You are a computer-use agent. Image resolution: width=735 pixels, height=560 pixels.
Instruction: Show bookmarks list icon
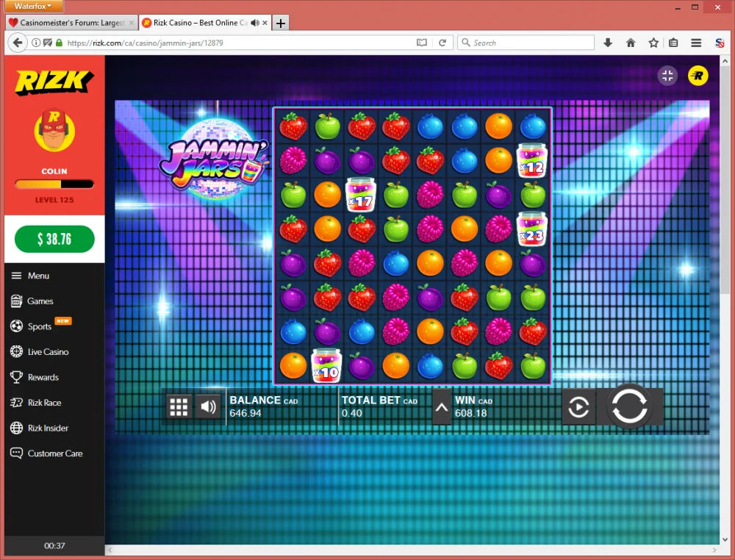(673, 43)
